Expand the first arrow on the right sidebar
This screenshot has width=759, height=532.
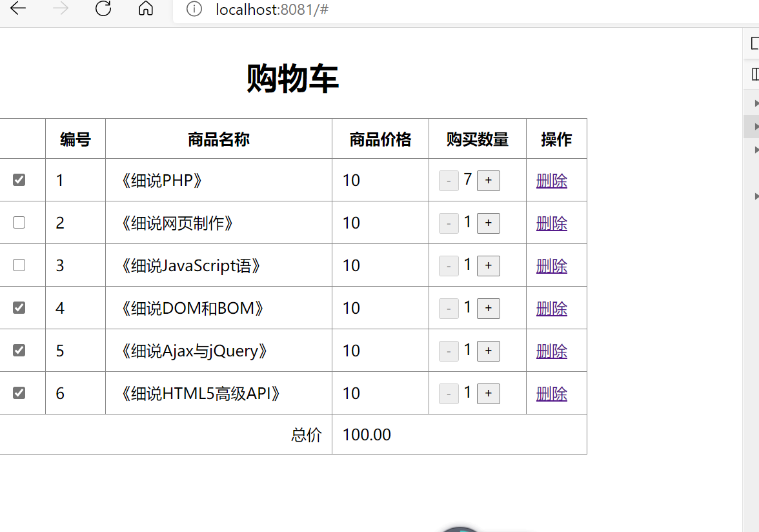tap(754, 103)
